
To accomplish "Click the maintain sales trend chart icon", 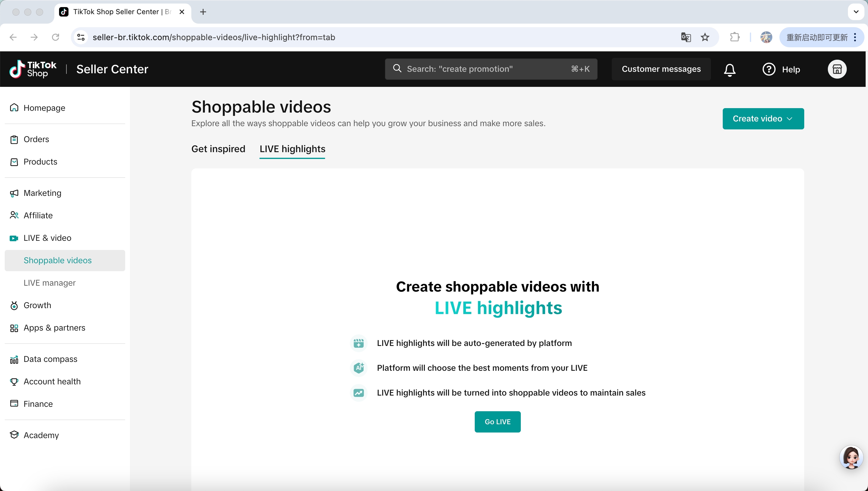I will click(x=358, y=393).
